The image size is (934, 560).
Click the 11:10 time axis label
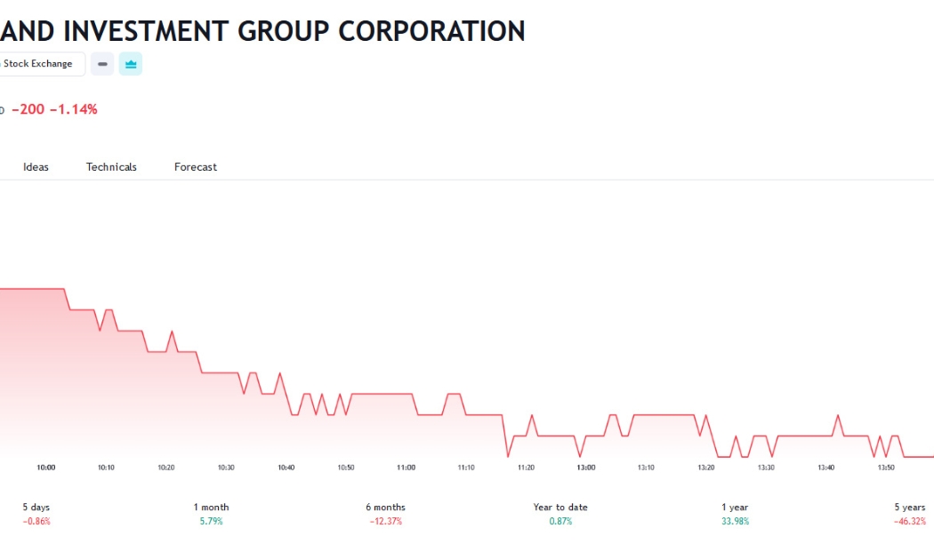(x=466, y=468)
